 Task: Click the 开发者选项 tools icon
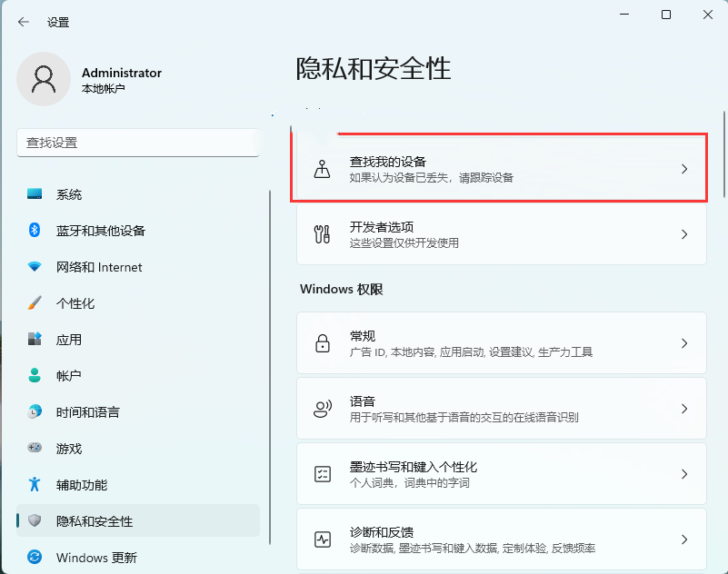tap(322, 234)
